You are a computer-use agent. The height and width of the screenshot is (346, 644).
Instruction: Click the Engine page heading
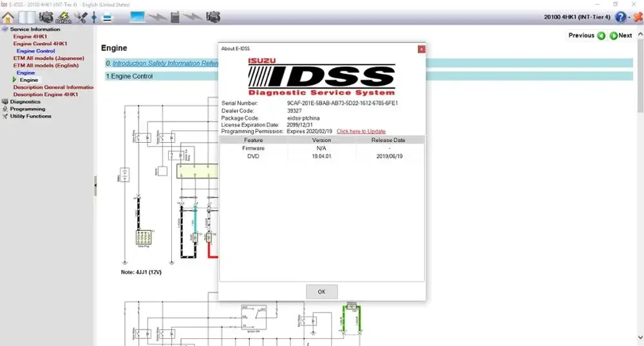114,48
